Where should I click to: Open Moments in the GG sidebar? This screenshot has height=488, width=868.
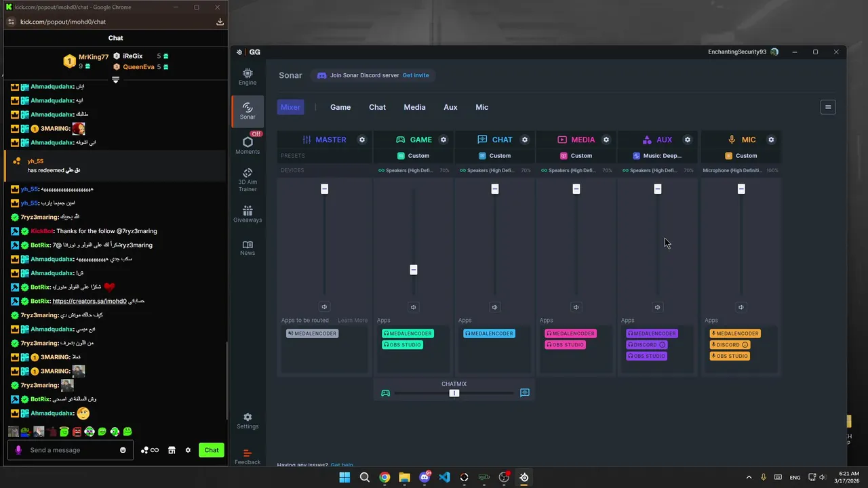tap(248, 145)
